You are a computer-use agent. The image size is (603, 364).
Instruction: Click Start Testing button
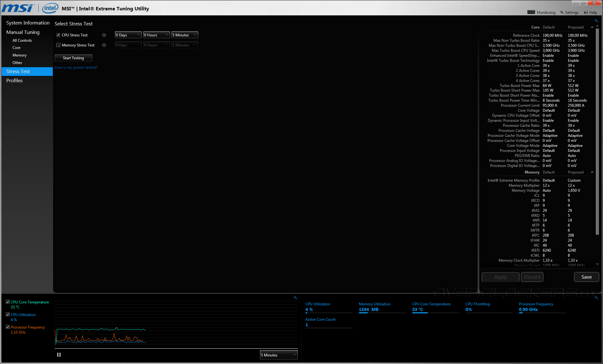[73, 58]
